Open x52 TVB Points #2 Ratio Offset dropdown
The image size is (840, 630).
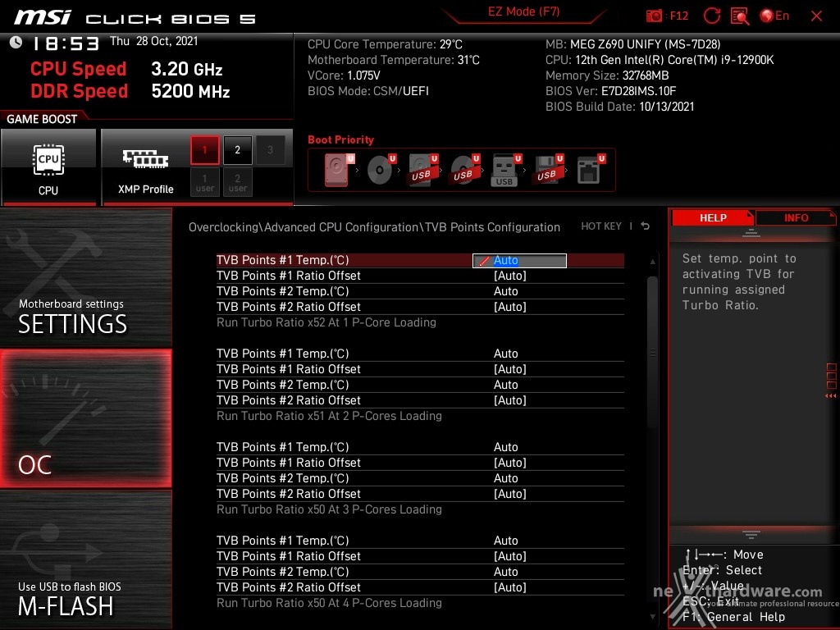click(x=509, y=307)
